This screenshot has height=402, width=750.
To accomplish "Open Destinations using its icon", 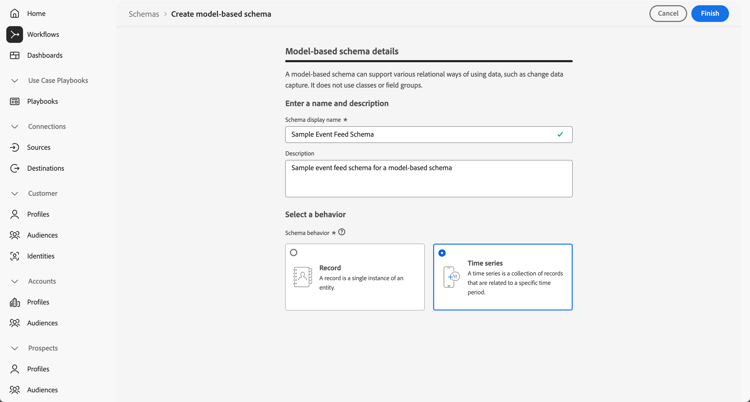I will (x=15, y=169).
